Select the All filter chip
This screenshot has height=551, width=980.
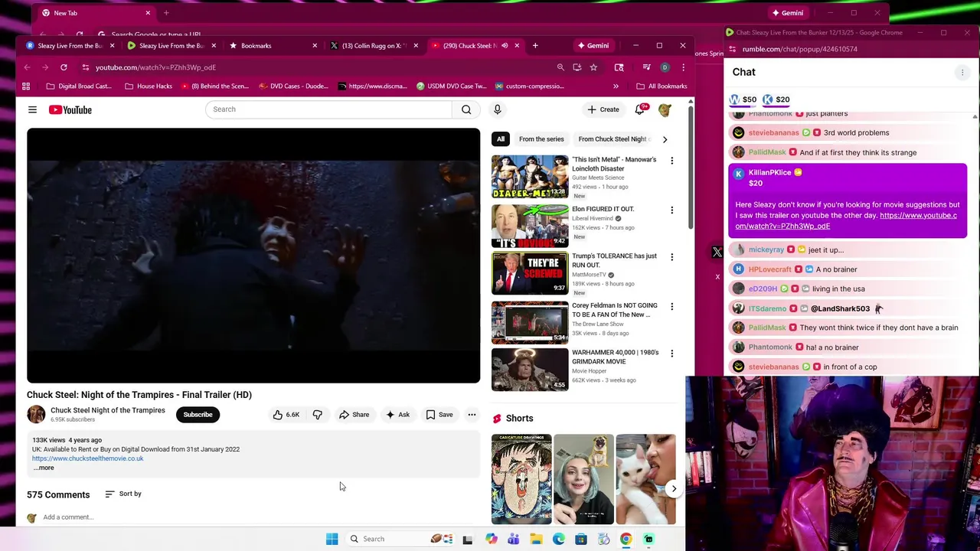pyautogui.click(x=501, y=139)
